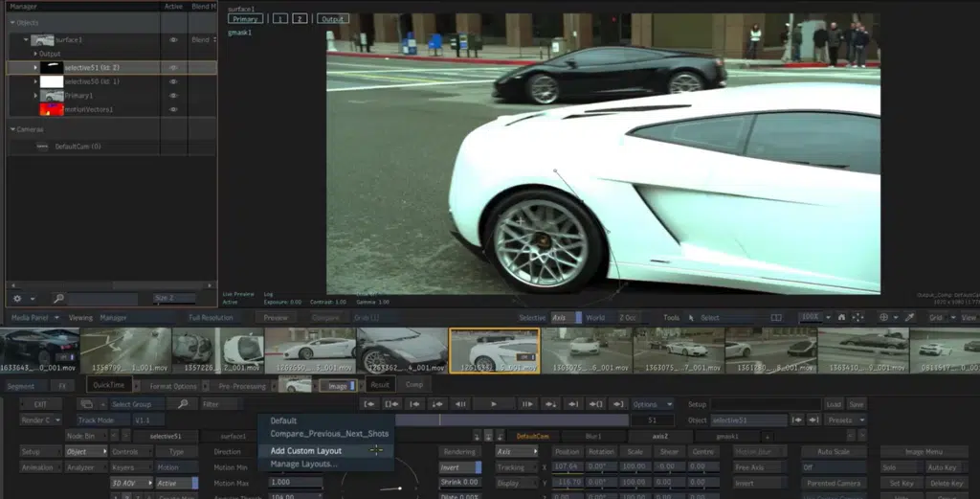The image size is (980, 499).
Task: Hide motionVectors1 in the Manager
Action: 173,109
